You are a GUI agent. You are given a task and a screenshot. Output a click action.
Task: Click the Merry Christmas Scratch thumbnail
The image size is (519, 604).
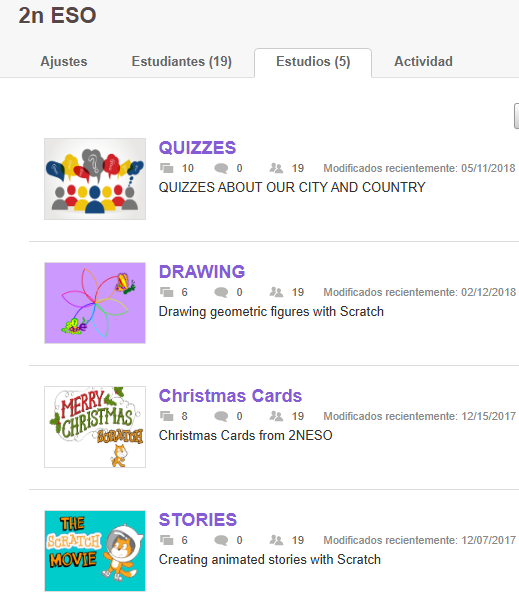pos(95,427)
